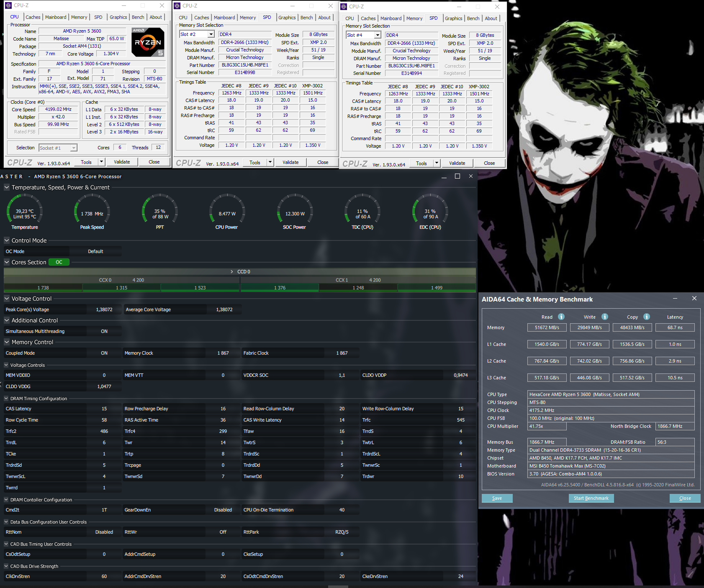Click the RttNom Disabled value
The height and width of the screenshot is (588, 704).
click(x=104, y=532)
